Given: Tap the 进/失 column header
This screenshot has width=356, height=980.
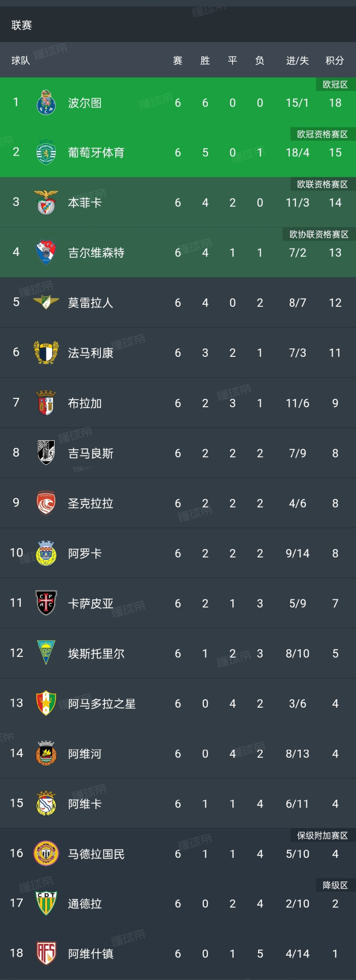Looking at the screenshot, I should point(297,60).
